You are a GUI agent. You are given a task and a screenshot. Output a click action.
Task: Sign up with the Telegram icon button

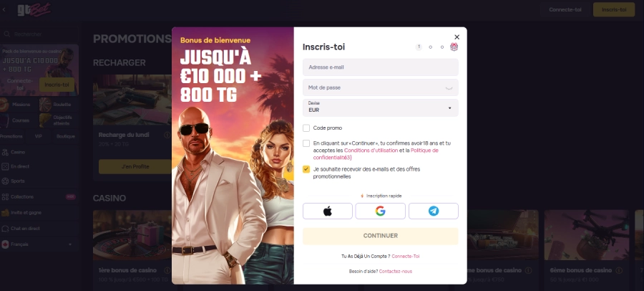click(x=434, y=211)
